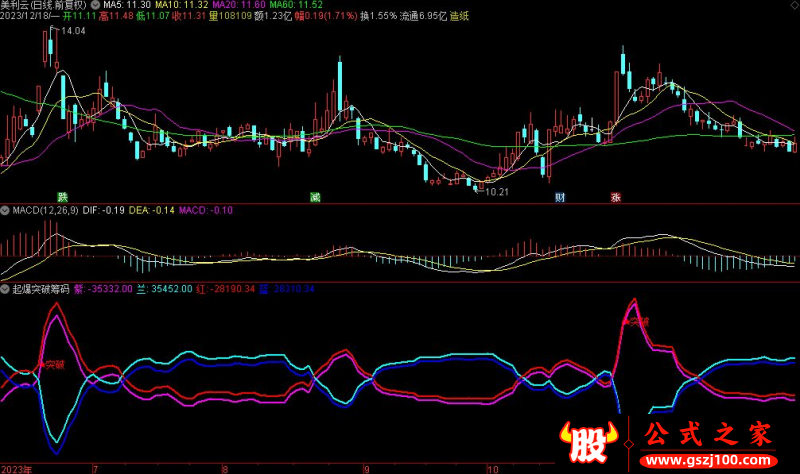Click the DIF: -0.19 value
This screenshot has width=800, height=474.
click(104, 210)
